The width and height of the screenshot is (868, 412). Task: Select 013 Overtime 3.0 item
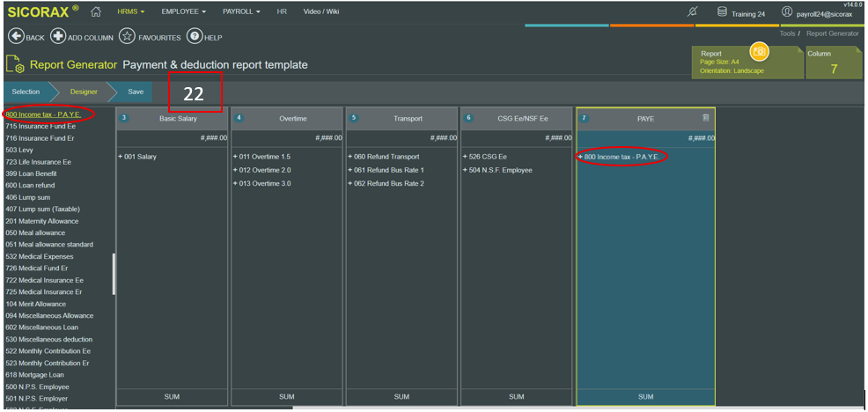[261, 183]
